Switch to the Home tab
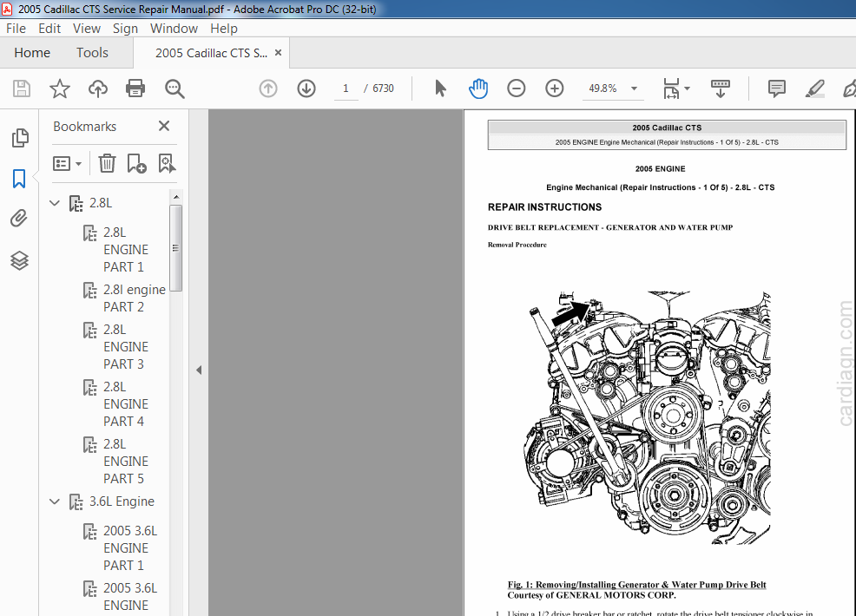The width and height of the screenshot is (856, 616). [32, 53]
